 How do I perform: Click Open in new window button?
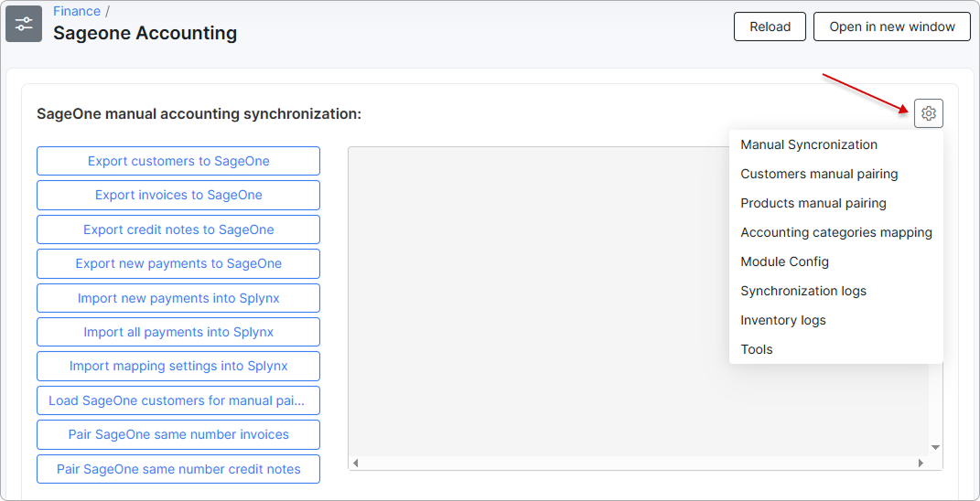pos(892,27)
